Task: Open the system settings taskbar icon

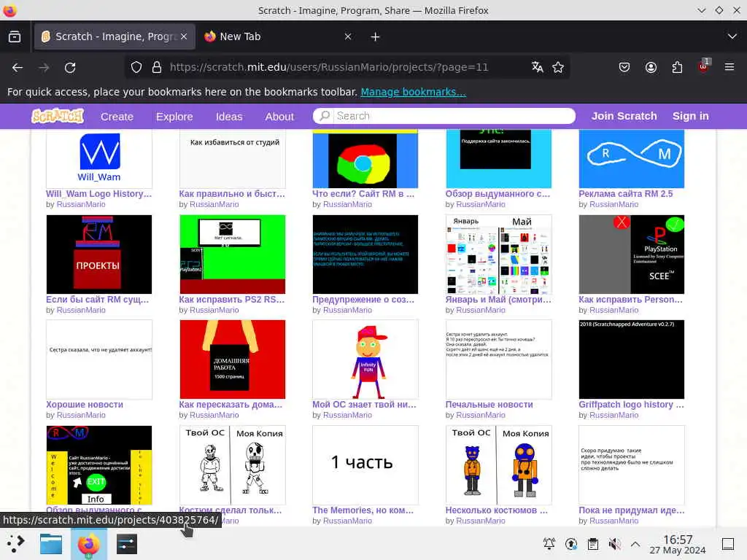Action: tap(126, 544)
